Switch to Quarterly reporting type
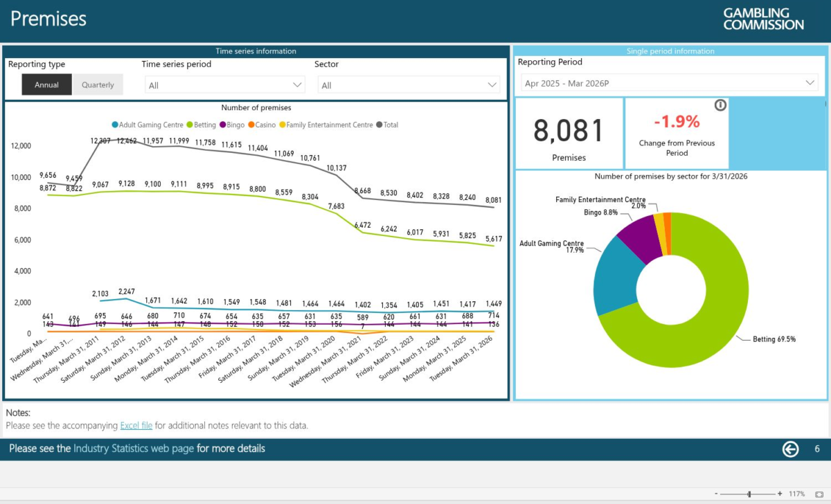 pos(98,84)
